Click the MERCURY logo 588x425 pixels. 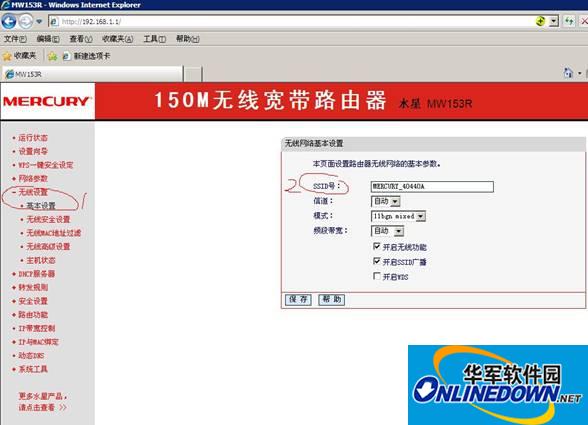[x=47, y=101]
